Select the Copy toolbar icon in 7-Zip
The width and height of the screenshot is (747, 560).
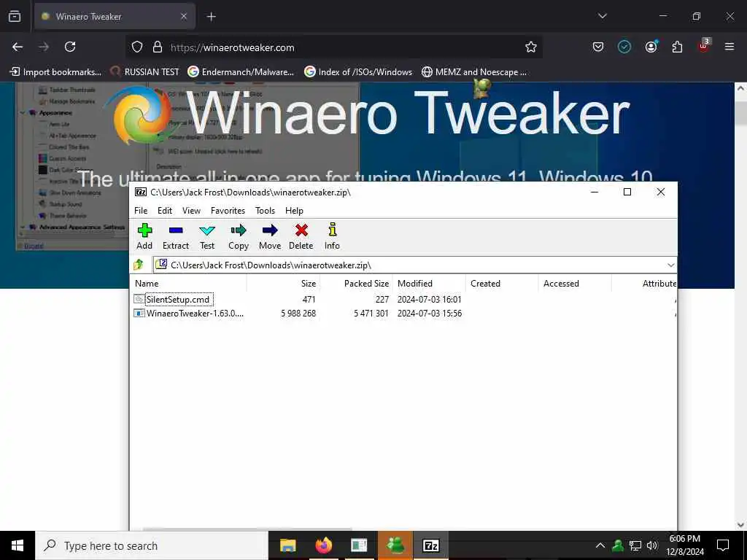tap(239, 236)
